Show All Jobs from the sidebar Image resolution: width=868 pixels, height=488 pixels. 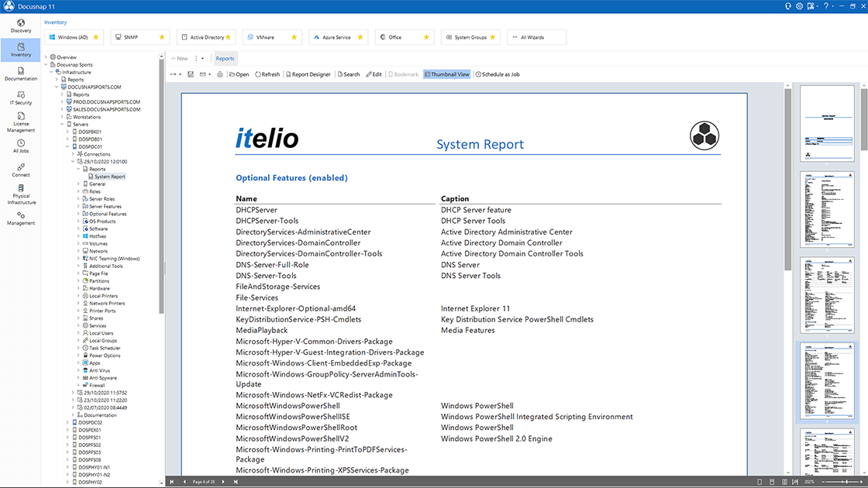click(x=20, y=146)
